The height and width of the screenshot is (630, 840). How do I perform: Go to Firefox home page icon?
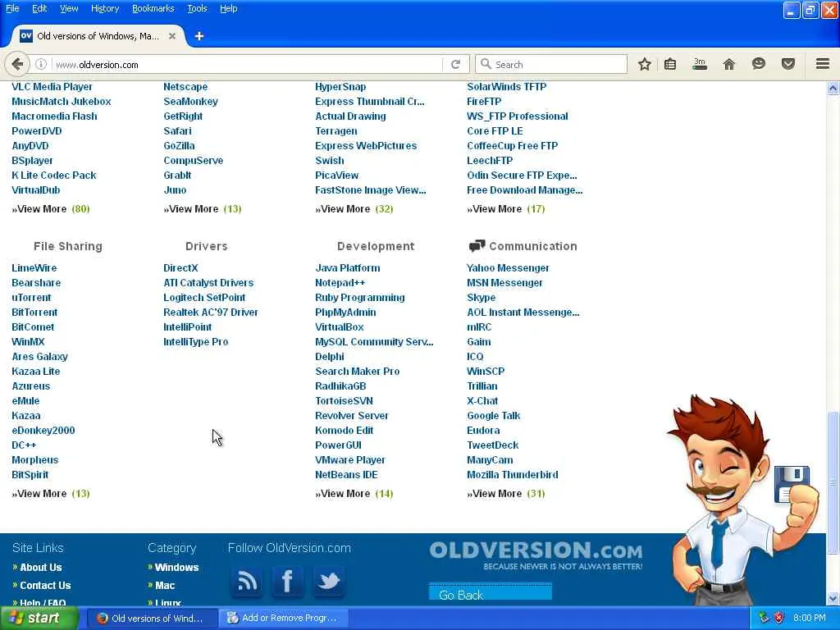coord(729,64)
